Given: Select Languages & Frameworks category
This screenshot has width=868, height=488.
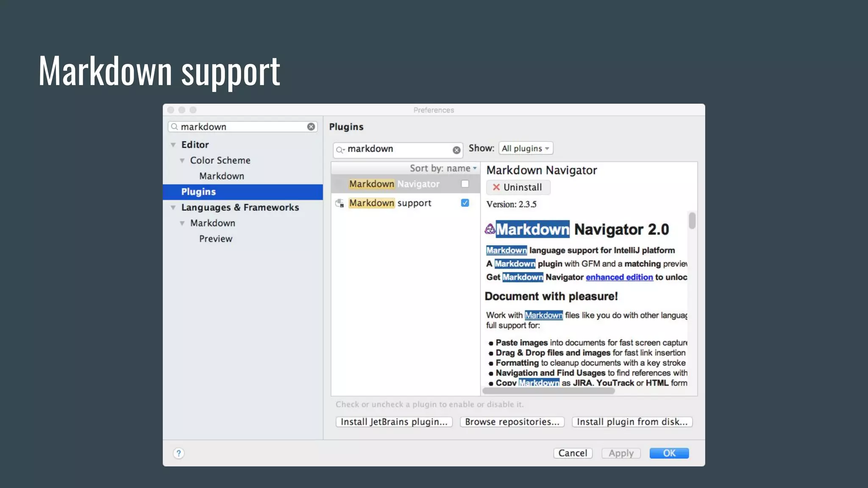Looking at the screenshot, I should [240, 208].
